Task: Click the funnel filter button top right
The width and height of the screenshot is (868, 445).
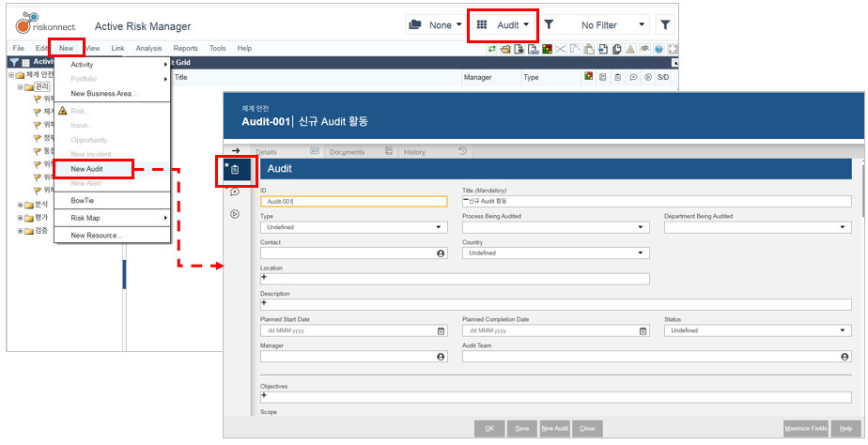Action: point(665,25)
